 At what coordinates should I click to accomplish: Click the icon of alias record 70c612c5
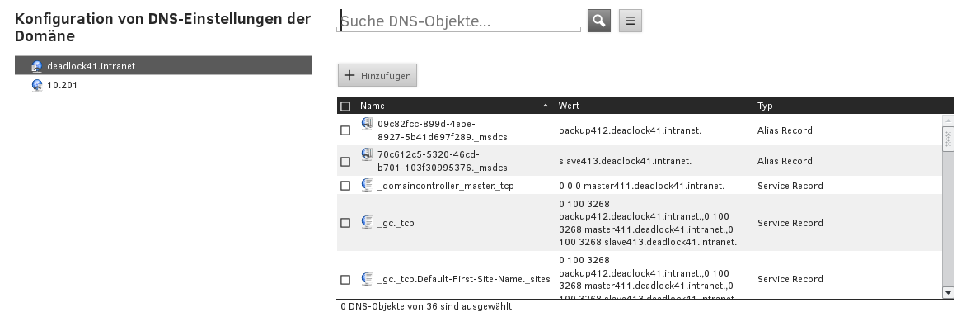tap(368, 155)
